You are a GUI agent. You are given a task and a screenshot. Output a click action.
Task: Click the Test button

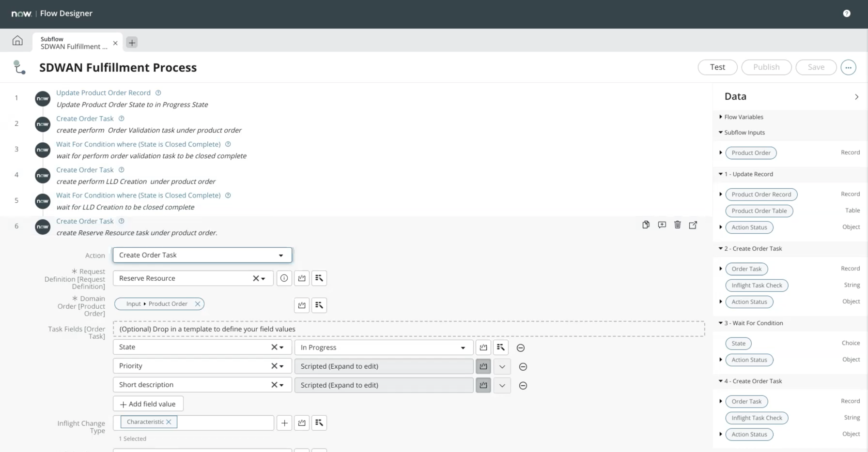[x=717, y=67]
